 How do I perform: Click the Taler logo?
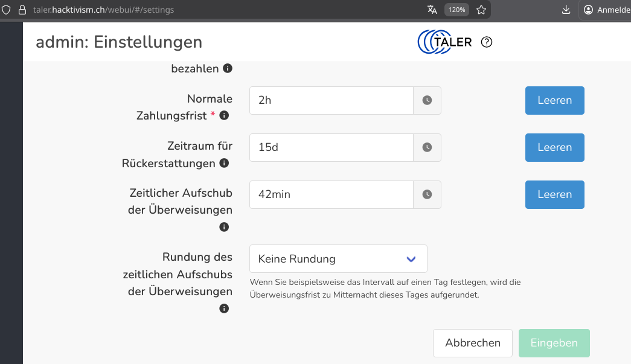coord(444,42)
